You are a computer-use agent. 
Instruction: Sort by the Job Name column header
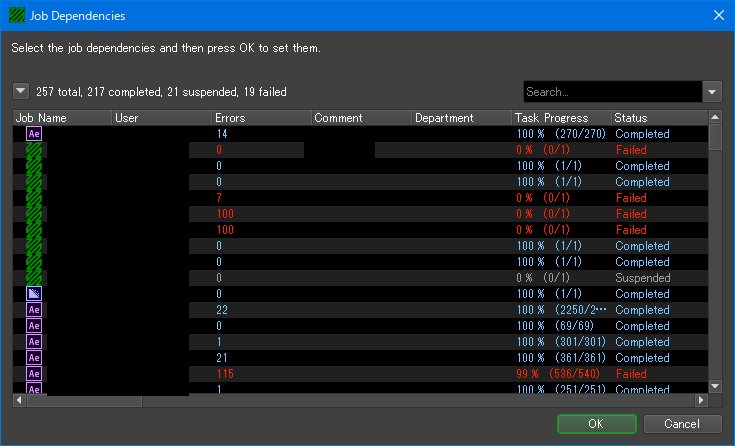[62, 118]
